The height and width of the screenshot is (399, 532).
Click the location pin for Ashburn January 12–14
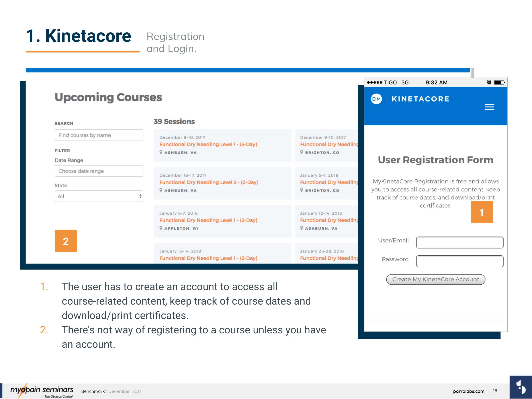pos(301,228)
